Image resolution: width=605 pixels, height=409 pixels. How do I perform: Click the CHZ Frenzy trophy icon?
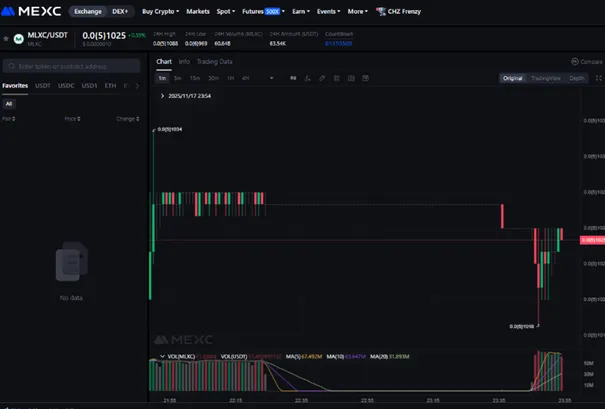tap(381, 12)
